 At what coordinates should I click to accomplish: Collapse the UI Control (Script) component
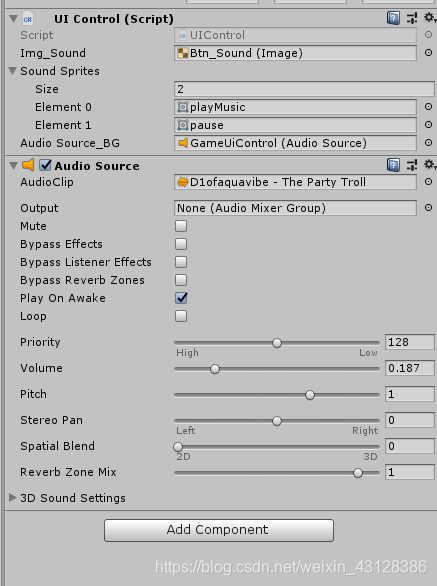13,19
